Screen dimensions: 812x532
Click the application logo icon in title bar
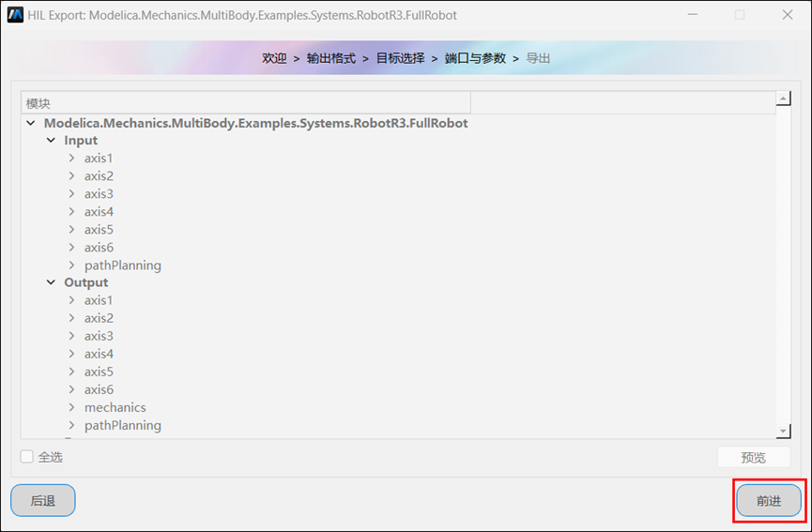click(x=16, y=15)
